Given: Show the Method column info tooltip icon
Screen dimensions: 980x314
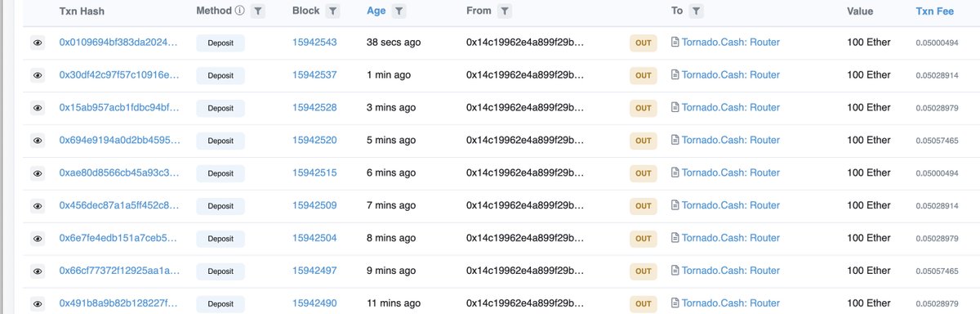Looking at the screenshot, I should tap(239, 11).
